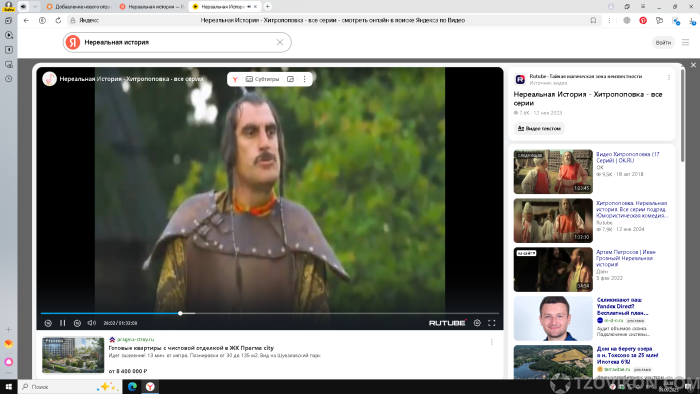Open the address bar three-dot menu
Viewport: 700px width, 394px height.
tap(609, 21)
